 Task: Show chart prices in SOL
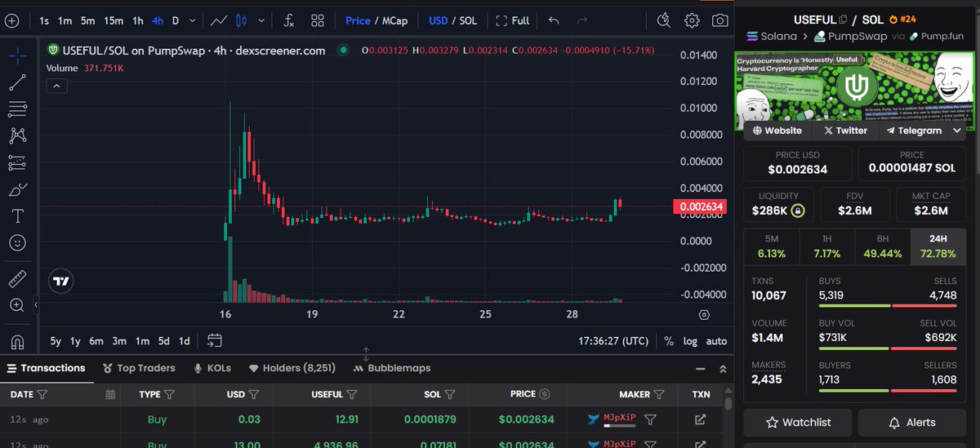(468, 20)
